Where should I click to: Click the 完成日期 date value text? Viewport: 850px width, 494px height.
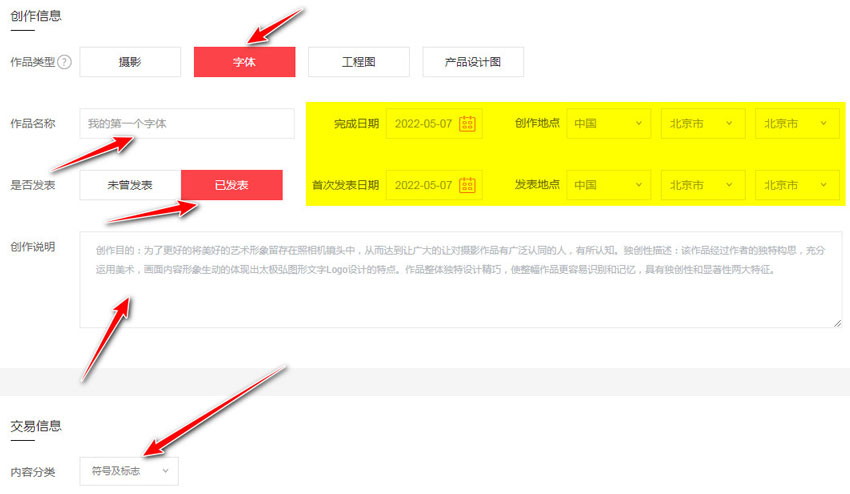pos(423,124)
